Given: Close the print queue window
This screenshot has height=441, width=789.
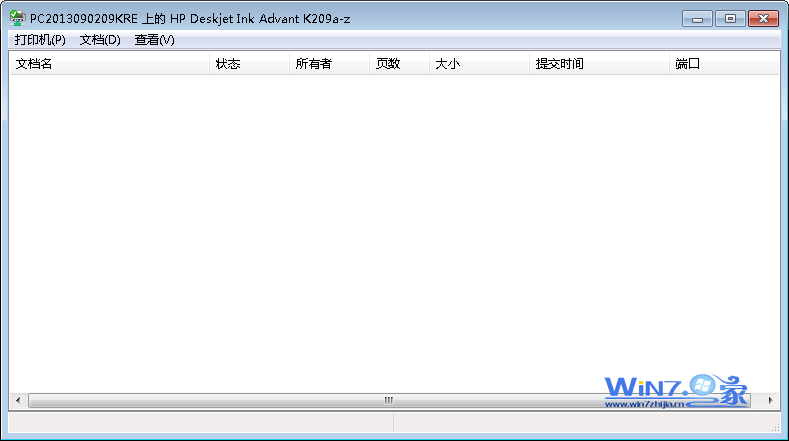Looking at the screenshot, I should point(763,19).
